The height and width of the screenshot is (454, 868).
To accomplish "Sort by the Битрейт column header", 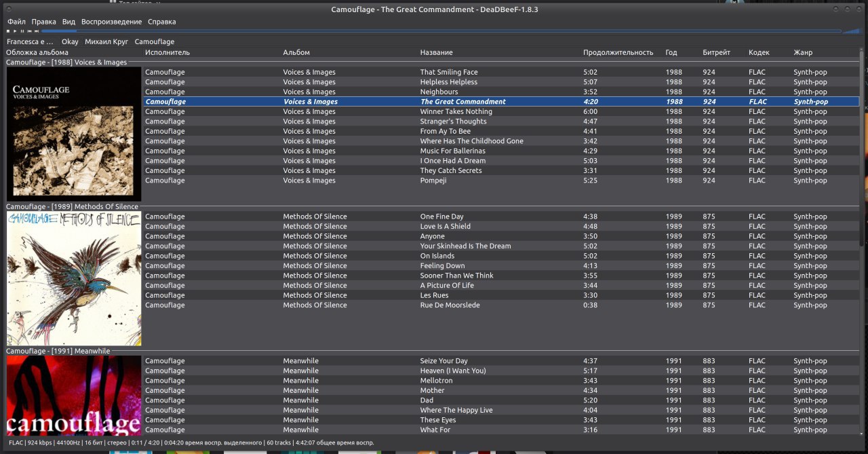I will coord(724,52).
